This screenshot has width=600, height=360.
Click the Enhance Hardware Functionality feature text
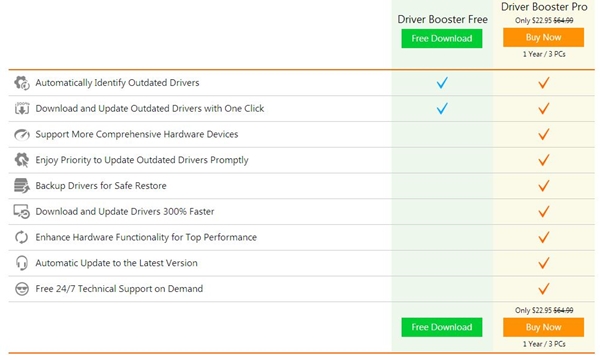point(146,237)
